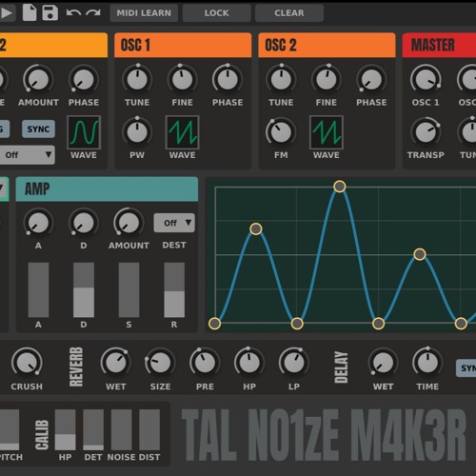Viewport: 476px width, 476px height.
Task: Save the preset with the floppy disk icon
Action: [x=50, y=13]
